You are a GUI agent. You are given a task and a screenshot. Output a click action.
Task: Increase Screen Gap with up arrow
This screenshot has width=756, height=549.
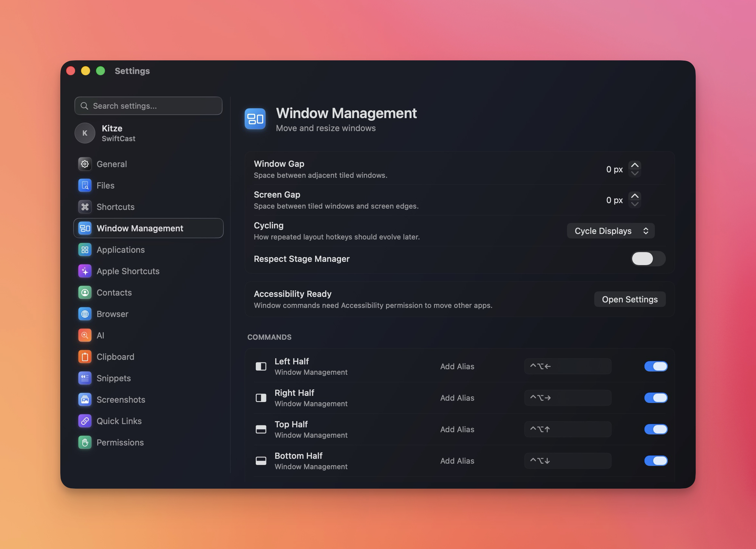(635, 196)
